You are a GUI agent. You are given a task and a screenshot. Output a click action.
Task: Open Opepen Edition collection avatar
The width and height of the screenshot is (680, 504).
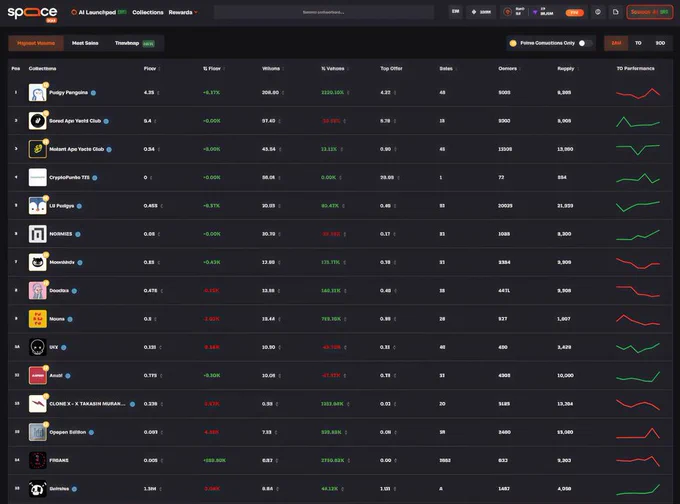pyautogui.click(x=37, y=432)
